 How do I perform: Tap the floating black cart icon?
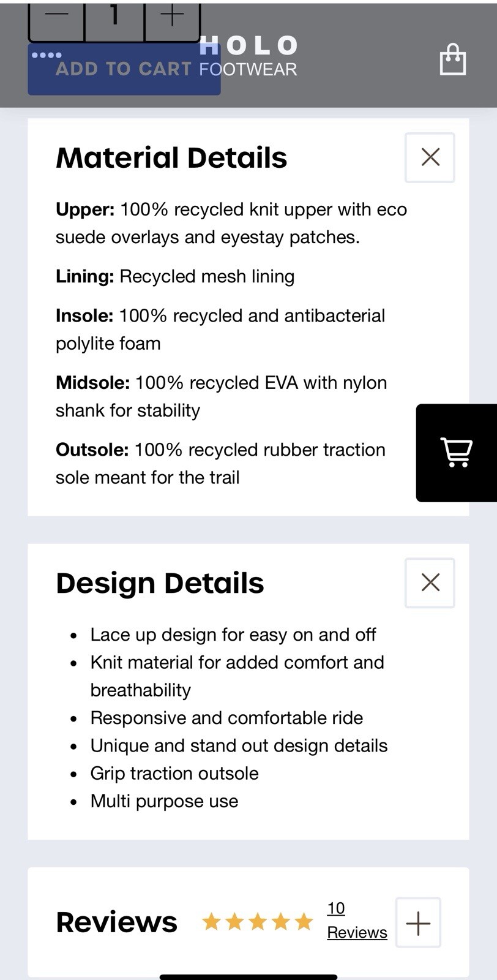[457, 453]
